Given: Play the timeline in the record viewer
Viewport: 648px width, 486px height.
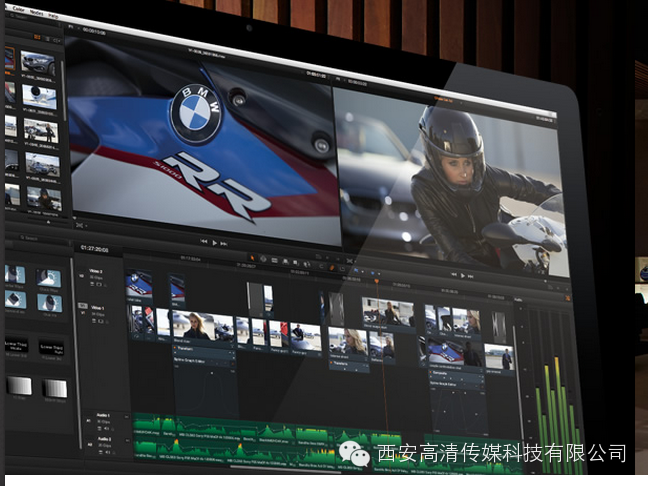Looking at the screenshot, I should coord(463,275).
